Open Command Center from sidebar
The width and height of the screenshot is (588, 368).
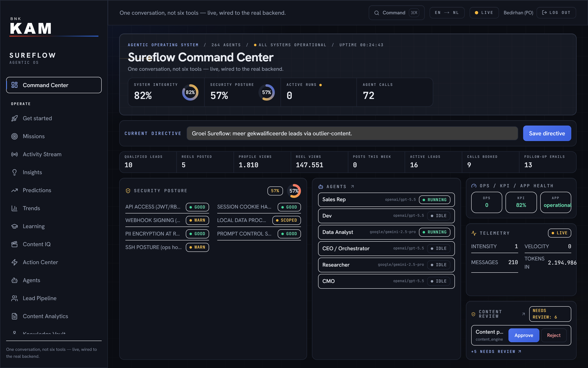click(x=54, y=85)
